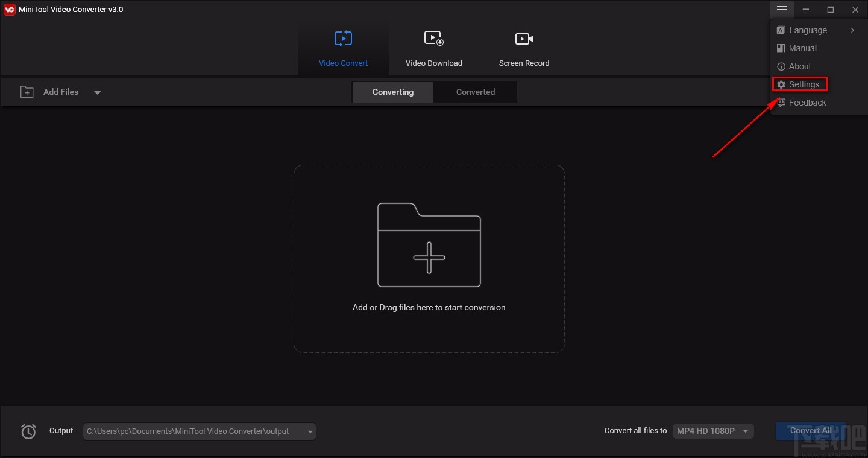Open the scheduled tasks clock icon
This screenshot has height=458, width=868.
[x=28, y=431]
